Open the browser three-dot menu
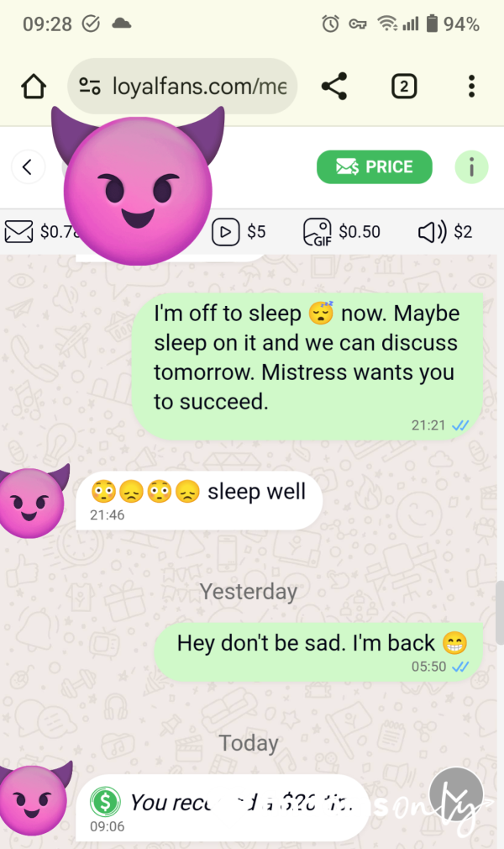 pos(471,87)
